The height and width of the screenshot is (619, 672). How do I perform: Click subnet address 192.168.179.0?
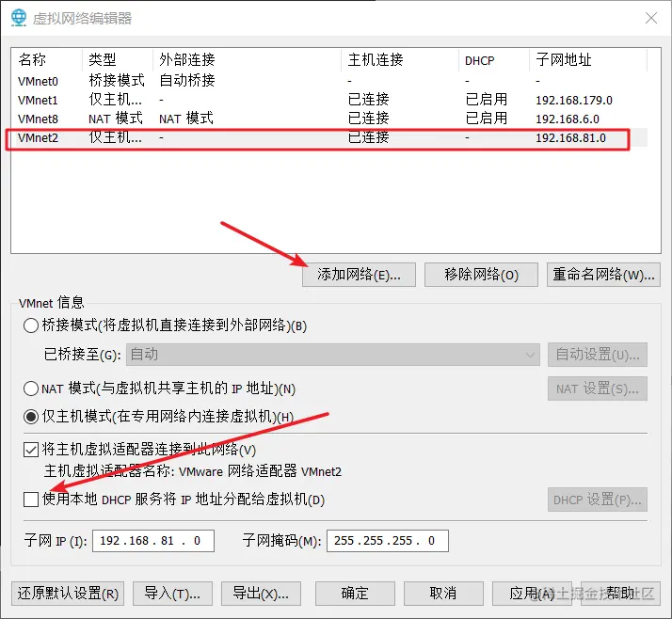click(x=574, y=101)
